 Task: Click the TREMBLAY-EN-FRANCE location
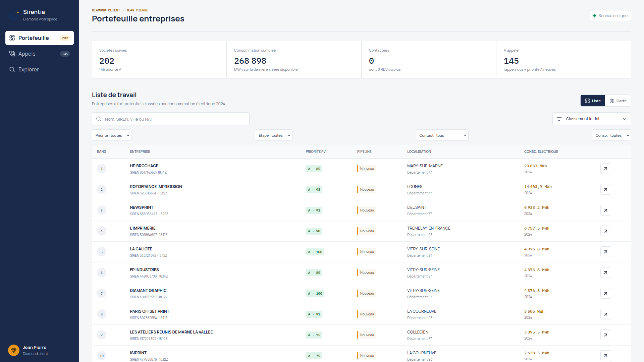(429, 228)
